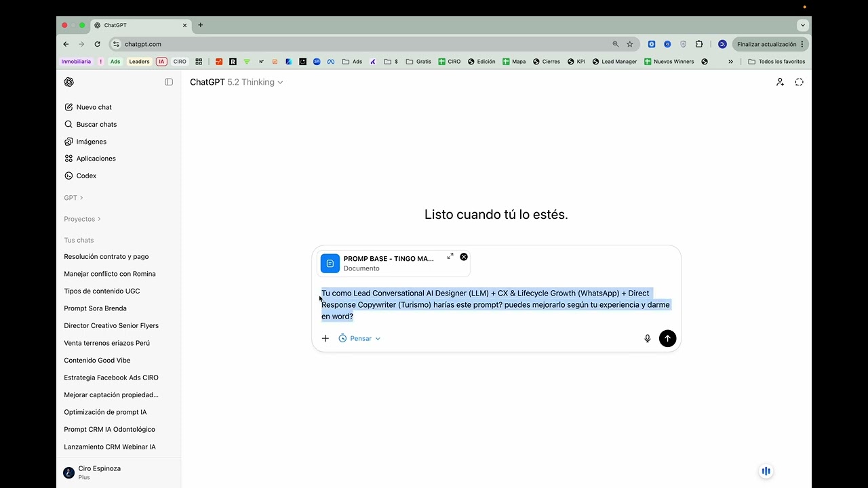
Task: Click the add-people icon in the top right
Action: [780, 82]
